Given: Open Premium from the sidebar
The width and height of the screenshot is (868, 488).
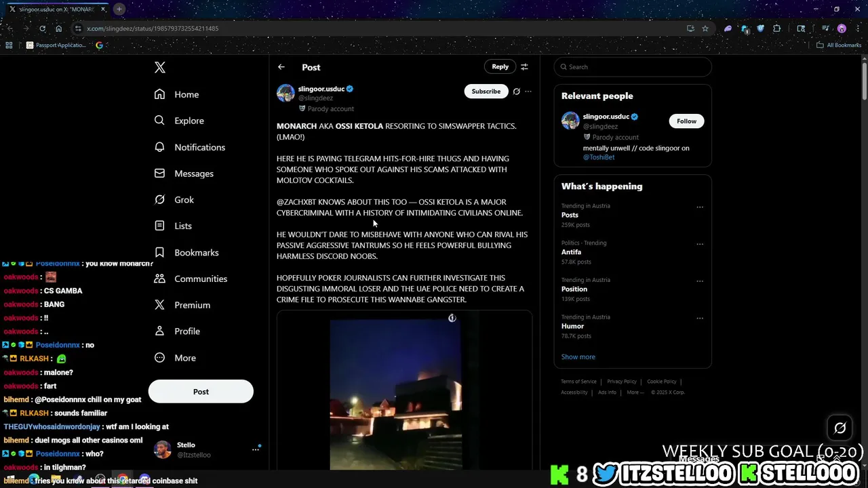Looking at the screenshot, I should tap(182, 305).
